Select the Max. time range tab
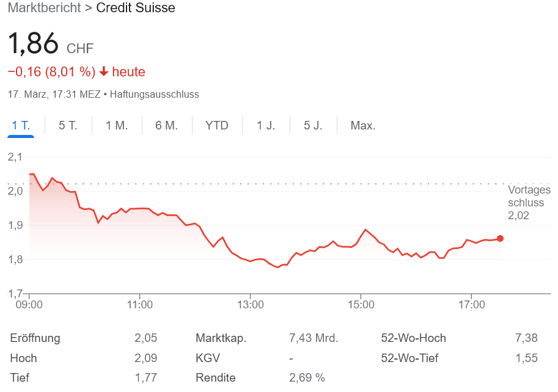 coord(362,125)
